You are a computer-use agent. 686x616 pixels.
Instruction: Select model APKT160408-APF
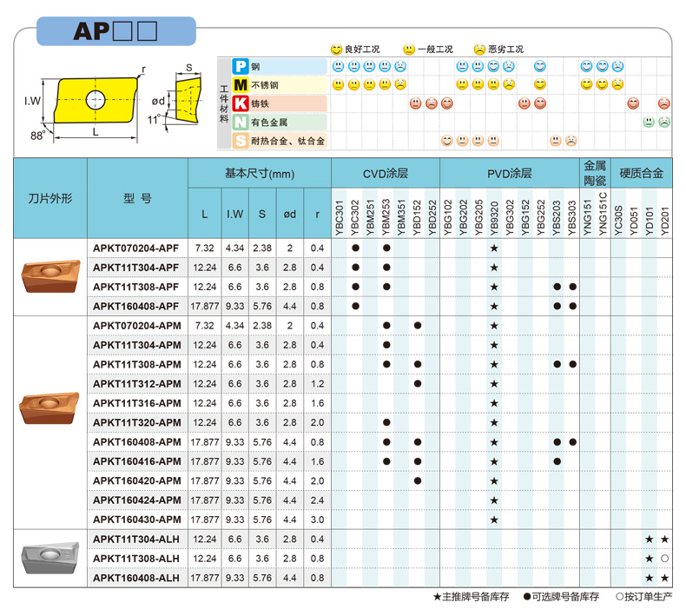pos(136,306)
